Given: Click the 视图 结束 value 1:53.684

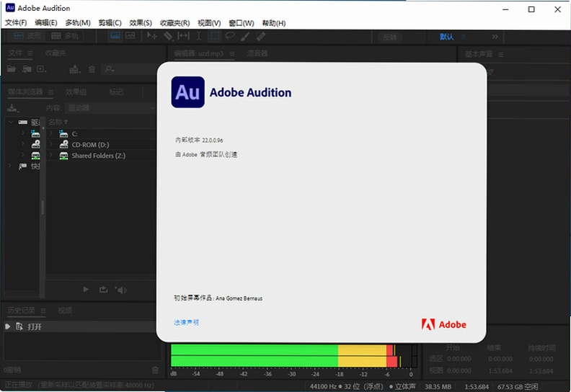Looking at the screenshot, I should [x=500, y=371].
